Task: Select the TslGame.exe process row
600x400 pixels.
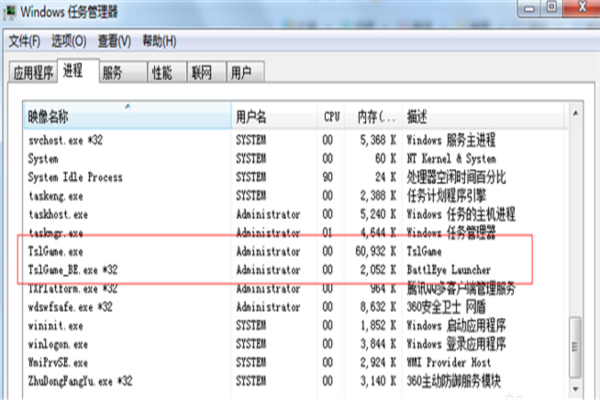Action: [58, 251]
